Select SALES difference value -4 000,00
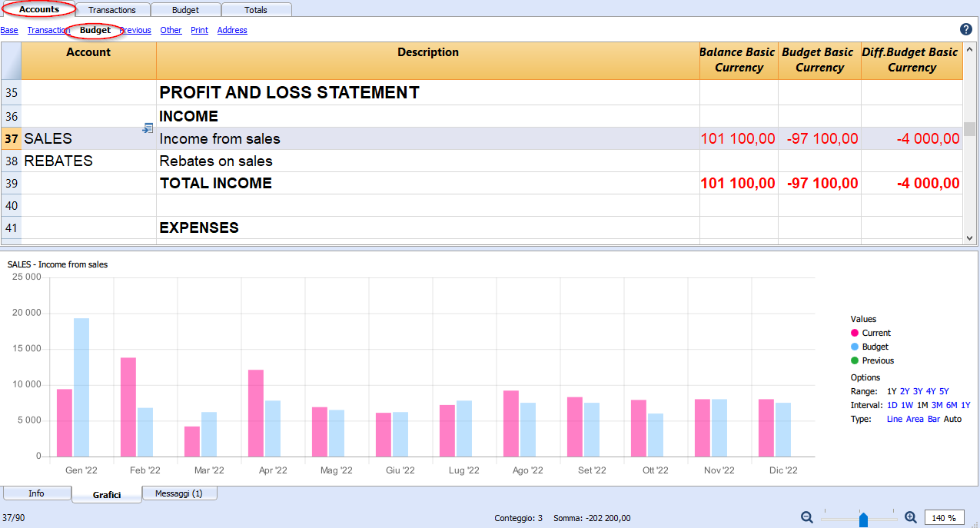Screen dimensions: 980x528 click(912, 139)
